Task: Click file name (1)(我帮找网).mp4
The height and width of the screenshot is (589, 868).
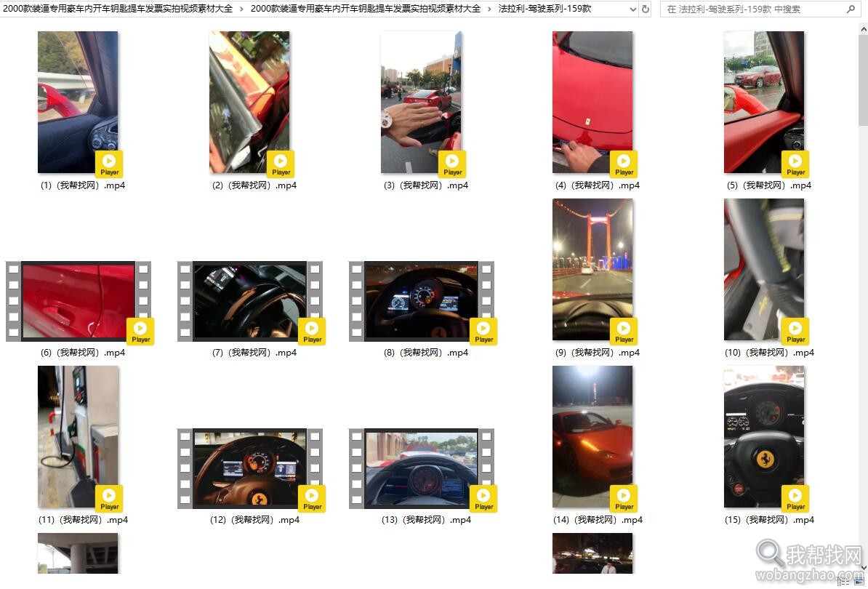Action: coord(83,185)
